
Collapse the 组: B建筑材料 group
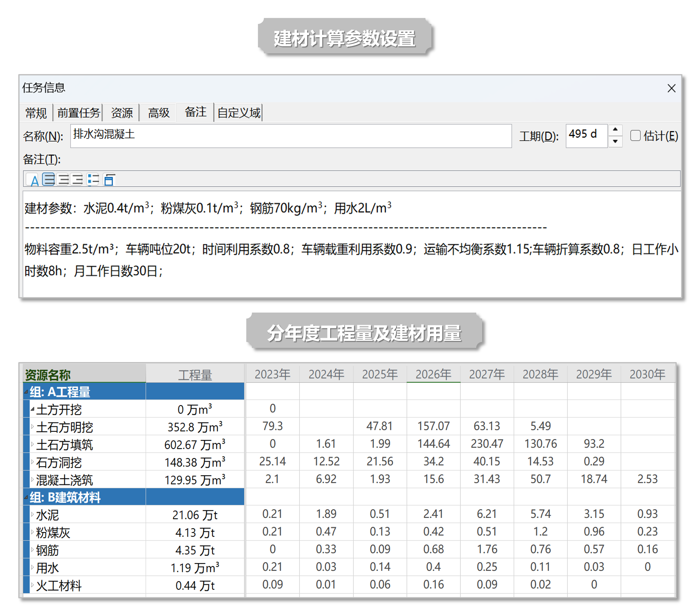tap(26, 497)
